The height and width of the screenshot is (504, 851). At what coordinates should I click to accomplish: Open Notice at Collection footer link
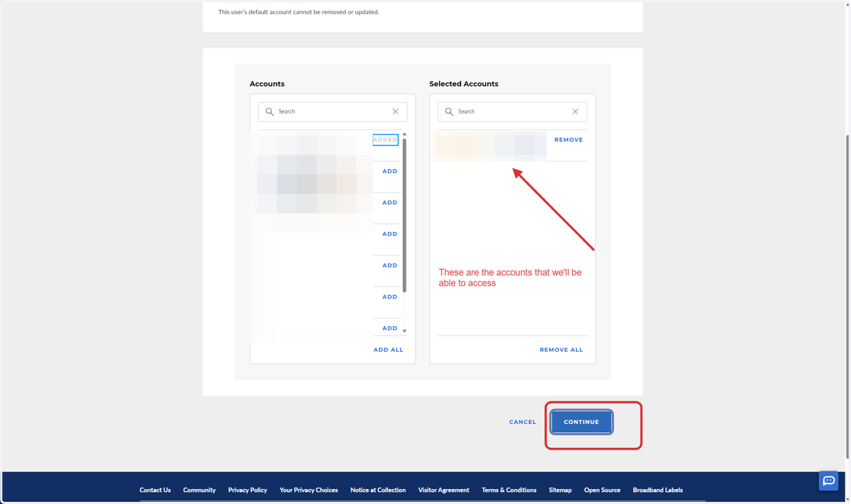click(x=378, y=490)
